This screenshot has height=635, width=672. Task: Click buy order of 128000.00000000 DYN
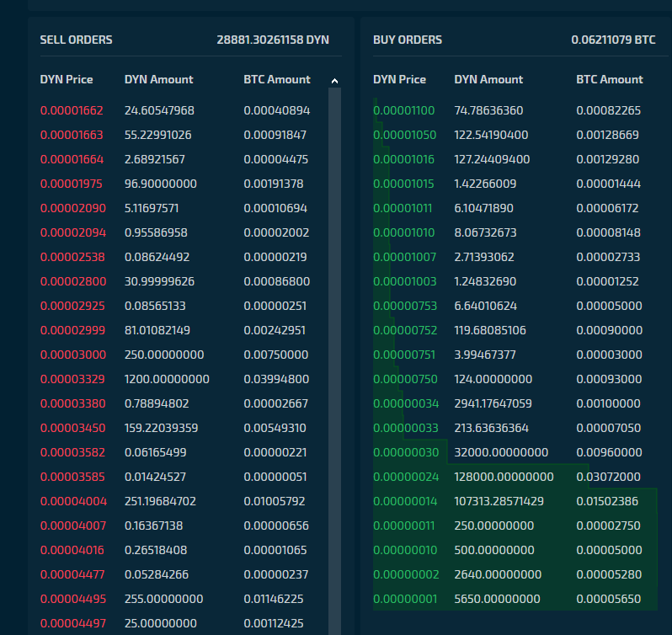click(515, 477)
